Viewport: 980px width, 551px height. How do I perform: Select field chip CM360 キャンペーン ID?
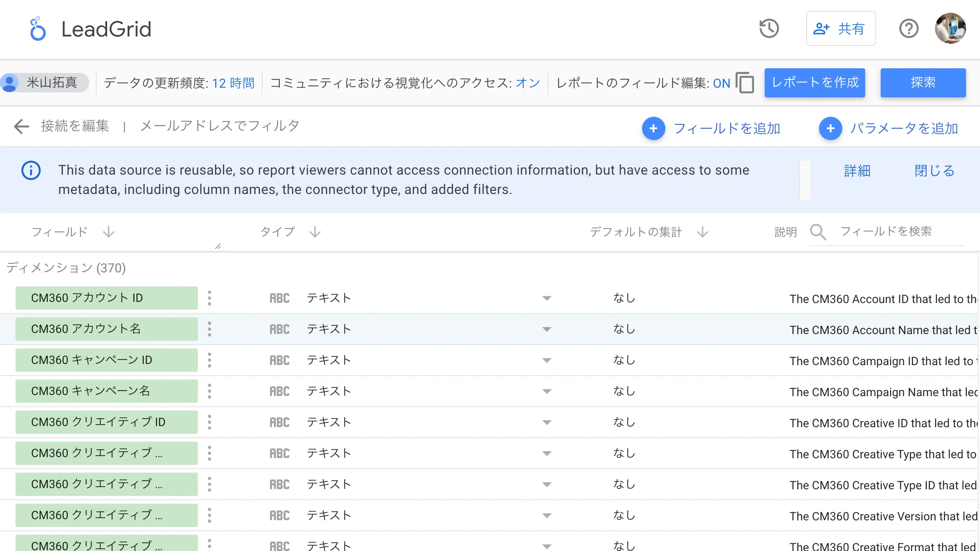(107, 360)
